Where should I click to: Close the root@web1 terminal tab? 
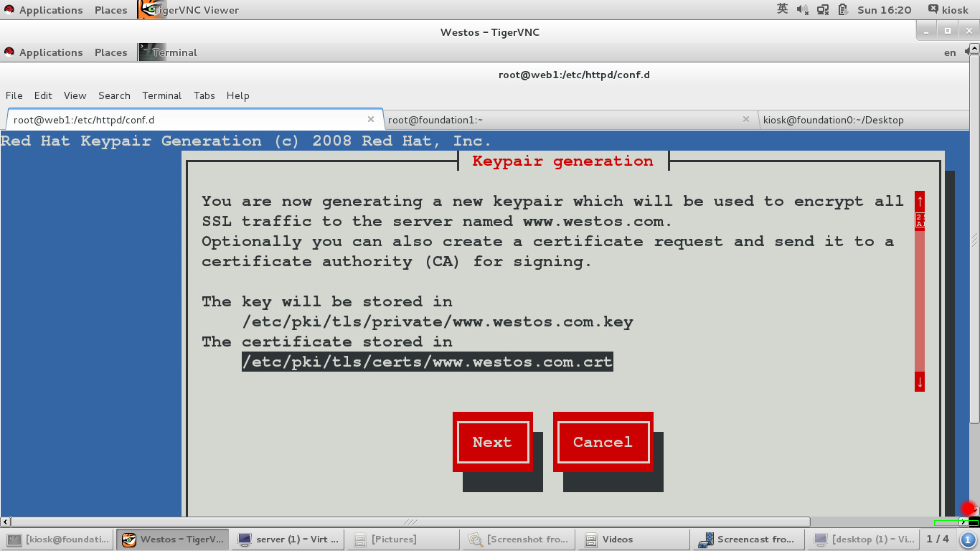[x=371, y=119]
